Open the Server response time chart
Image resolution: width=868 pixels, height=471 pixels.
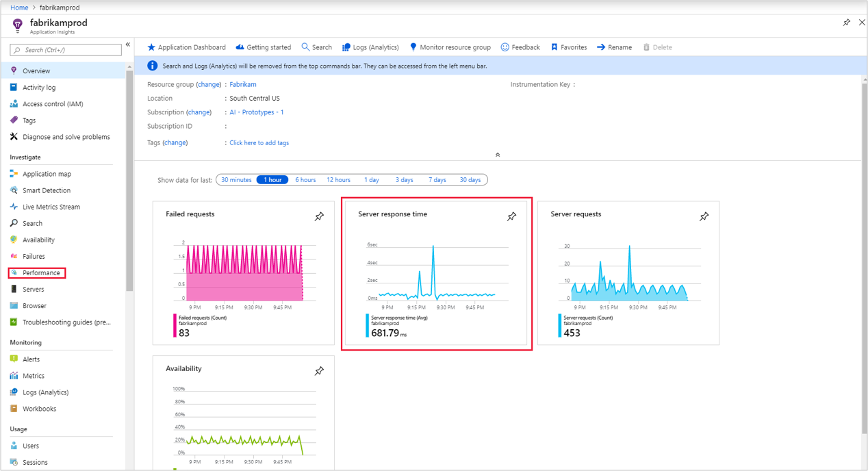(436, 274)
